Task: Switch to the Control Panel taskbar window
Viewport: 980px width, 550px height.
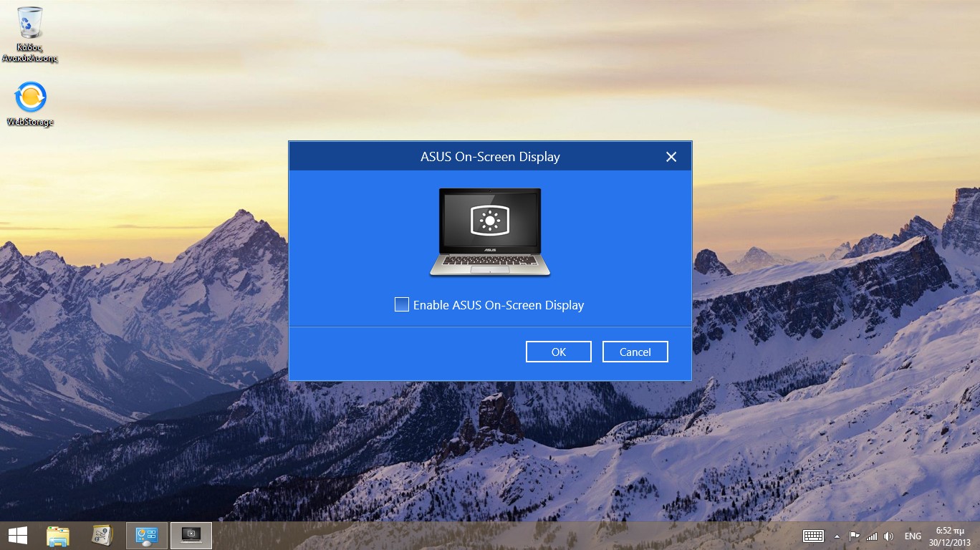Action: [147, 536]
